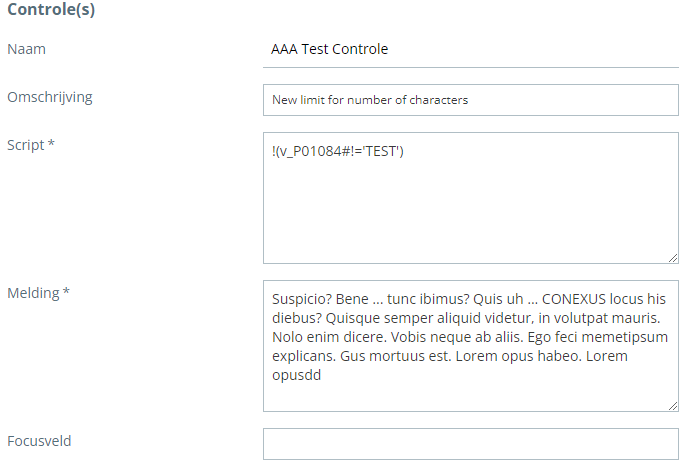
Task: Click the Focusveld label
Action: 39,441
